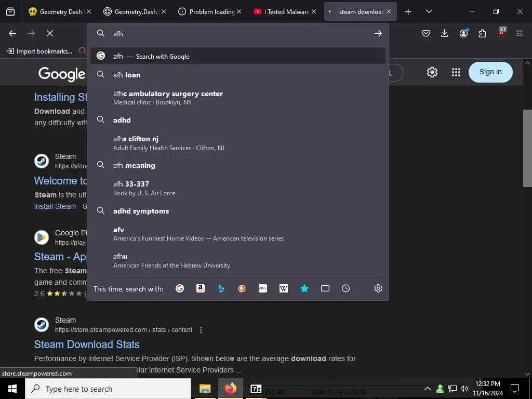Screen dimensions: 532x399
Task: Switch to the I Tested Malware tab
Action: point(285,11)
